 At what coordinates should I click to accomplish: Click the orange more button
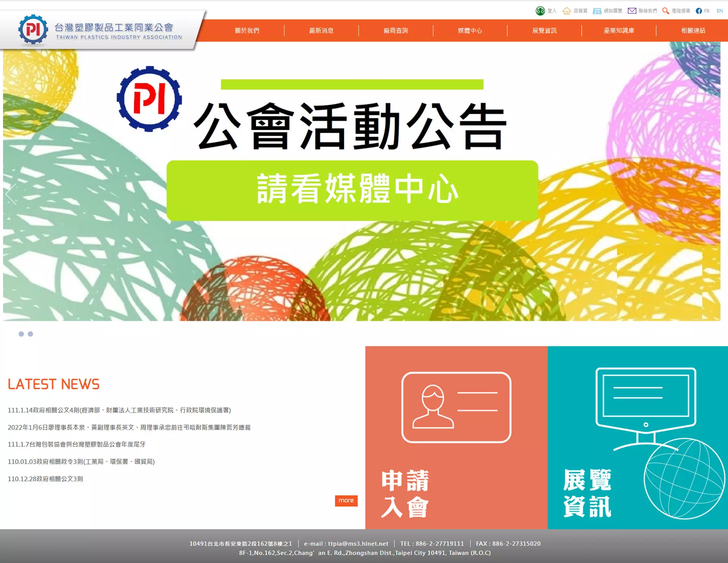(x=346, y=501)
